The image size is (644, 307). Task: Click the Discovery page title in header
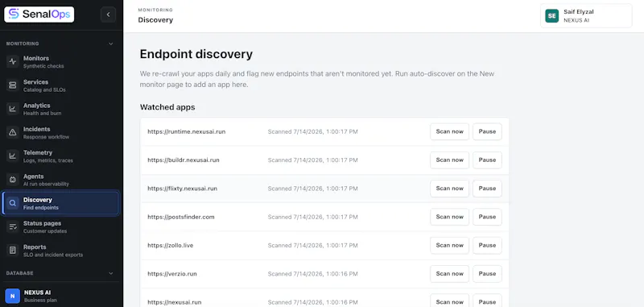[155, 19]
